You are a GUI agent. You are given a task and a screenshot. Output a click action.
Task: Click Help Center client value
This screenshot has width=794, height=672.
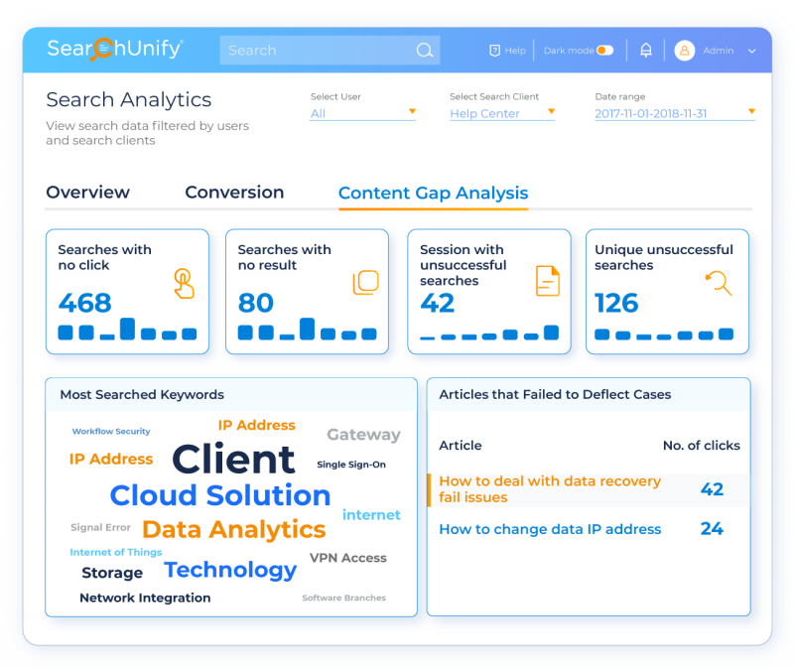coord(484,114)
